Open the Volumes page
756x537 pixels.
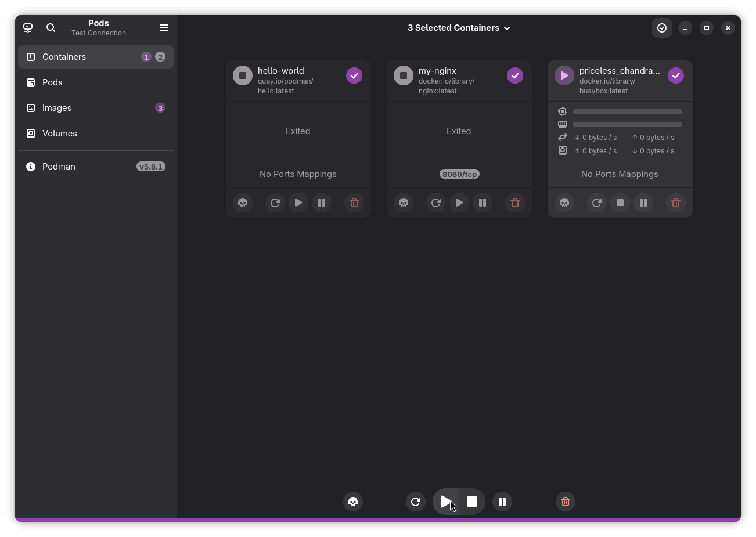tap(59, 133)
